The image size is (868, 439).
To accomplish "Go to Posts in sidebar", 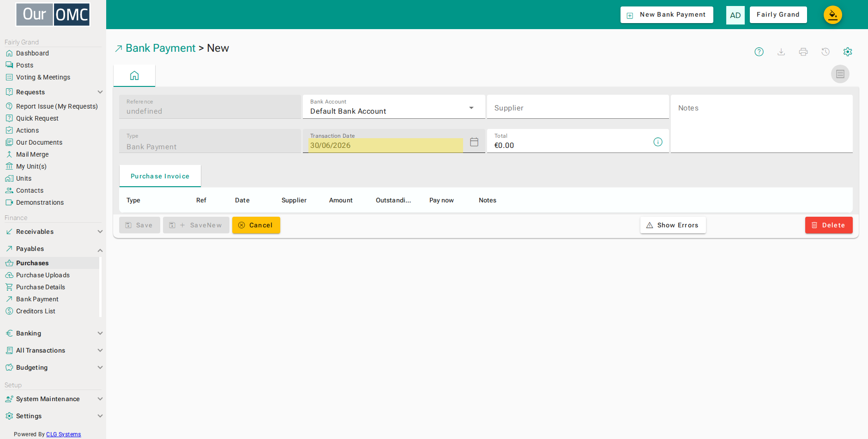I will pos(24,65).
